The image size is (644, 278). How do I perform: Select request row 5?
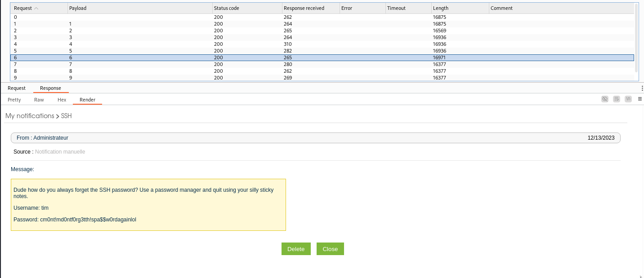[322, 51]
